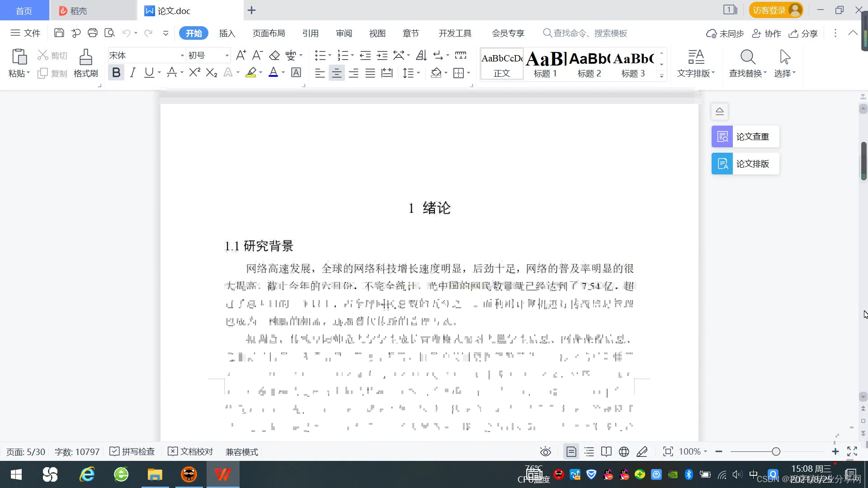
Task: Click the Superscript X² icon
Action: tap(194, 73)
